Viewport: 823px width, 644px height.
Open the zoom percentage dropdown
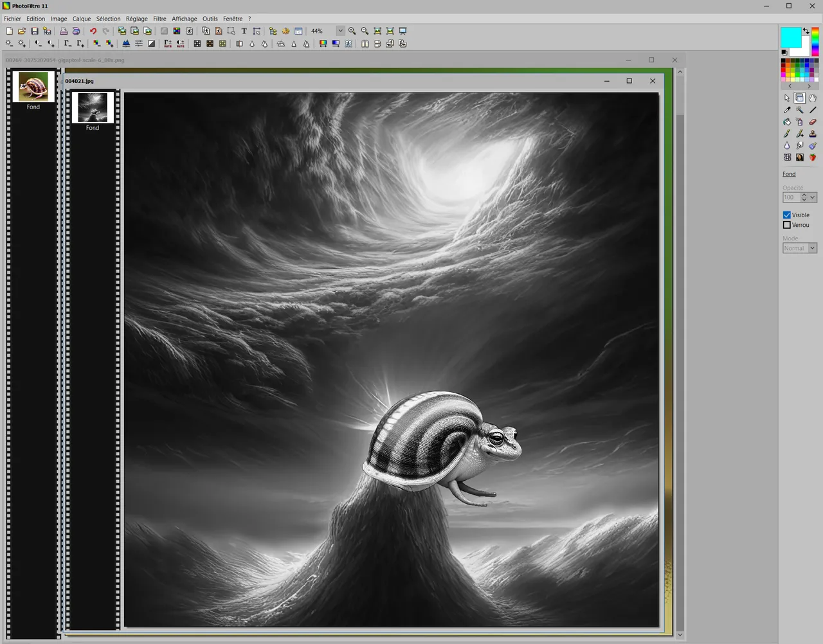pos(340,31)
